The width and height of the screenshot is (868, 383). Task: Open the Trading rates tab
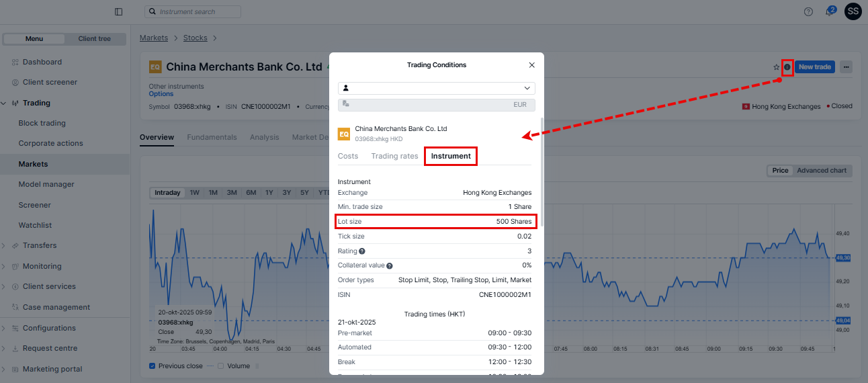click(x=394, y=156)
